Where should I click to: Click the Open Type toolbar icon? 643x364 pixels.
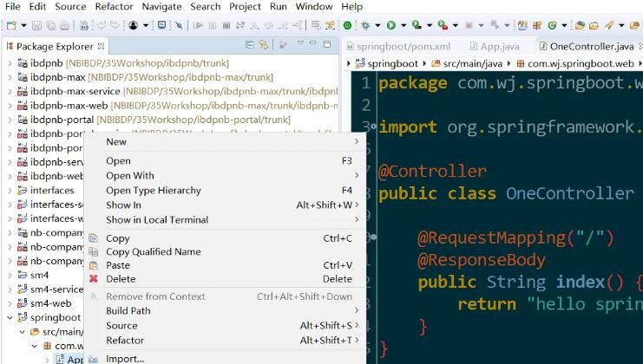[x=580, y=25]
